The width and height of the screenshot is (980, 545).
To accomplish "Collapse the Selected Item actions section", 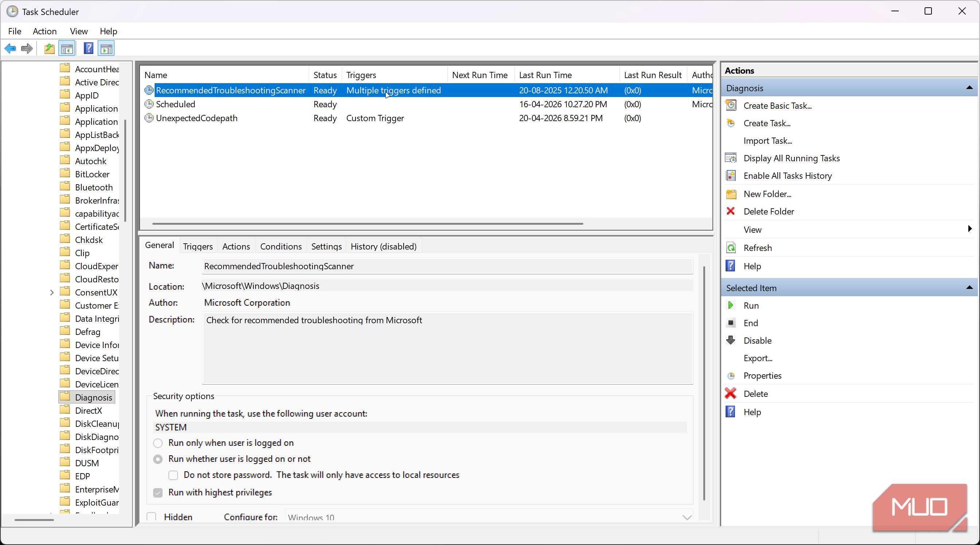I will point(969,288).
